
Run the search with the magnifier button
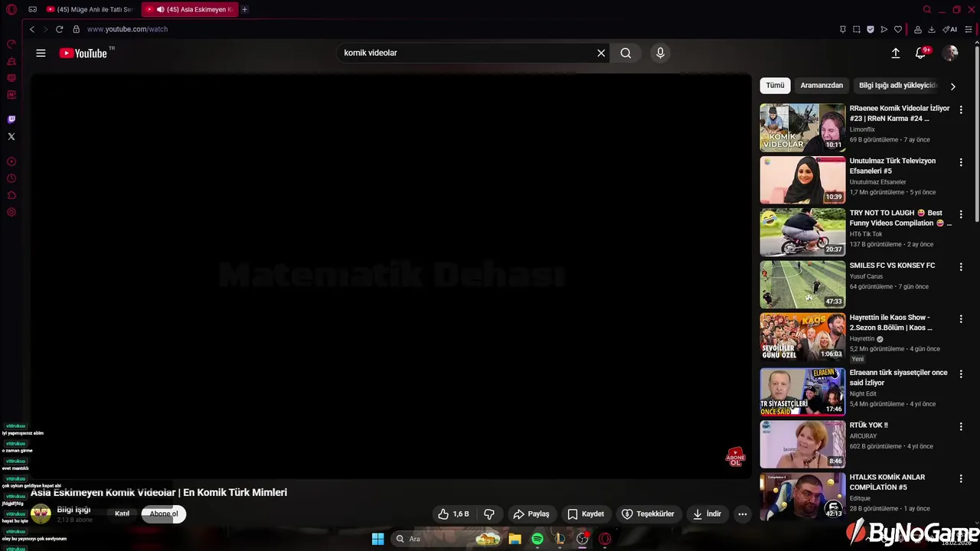[626, 53]
